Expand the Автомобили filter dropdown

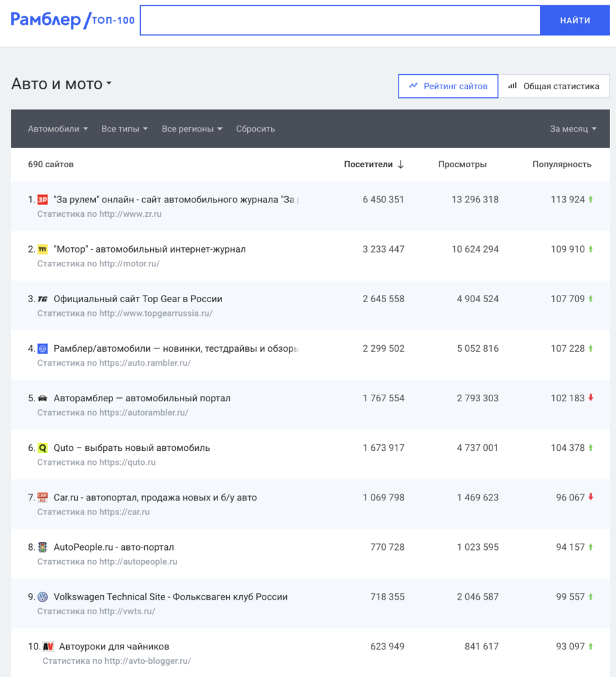pyautogui.click(x=58, y=129)
